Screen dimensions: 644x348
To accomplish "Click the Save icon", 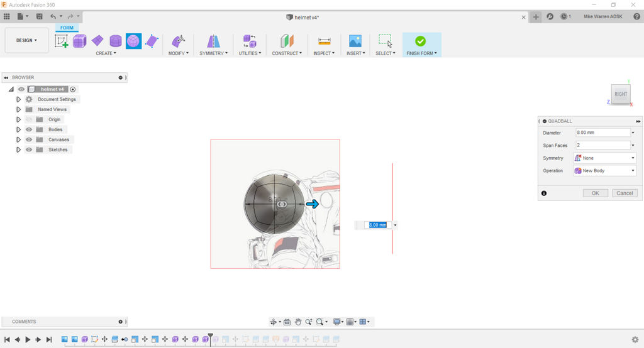I will coord(40,16).
